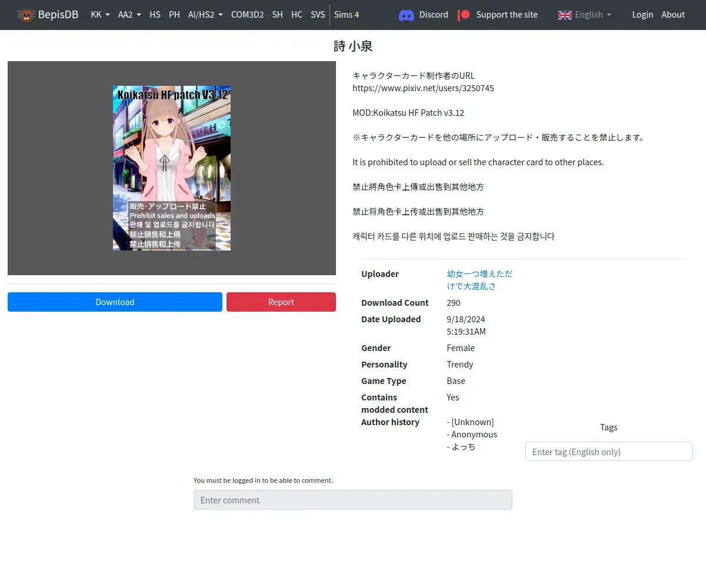Open the Sims 4 section
Screen dimensions: 706x588
(347, 15)
